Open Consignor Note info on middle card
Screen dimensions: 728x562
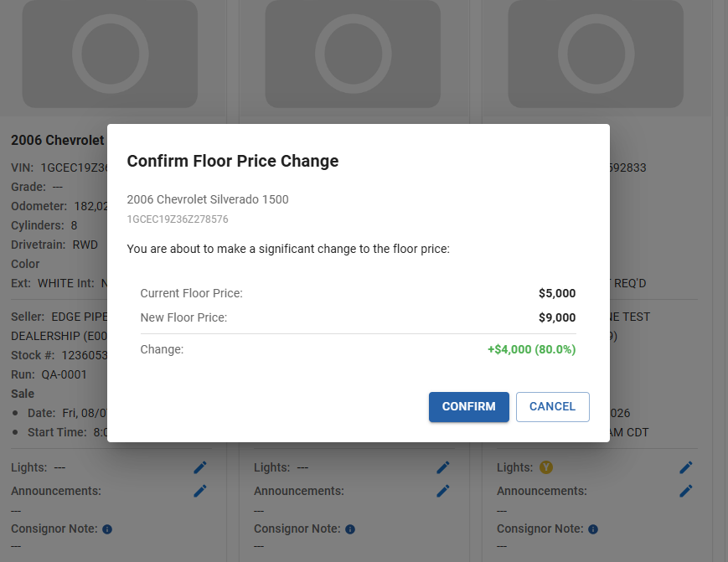tap(350, 529)
